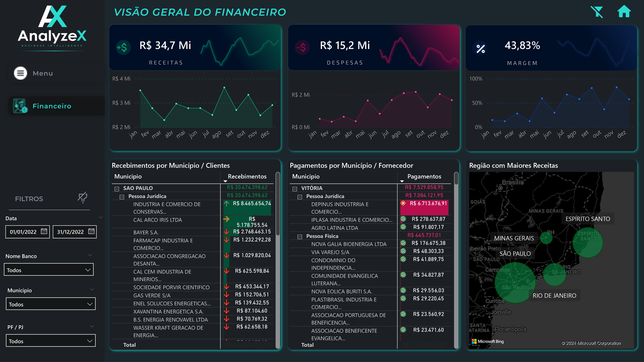Open the hamburger Menu icon
Screen dimensions: 644x362
20,73
